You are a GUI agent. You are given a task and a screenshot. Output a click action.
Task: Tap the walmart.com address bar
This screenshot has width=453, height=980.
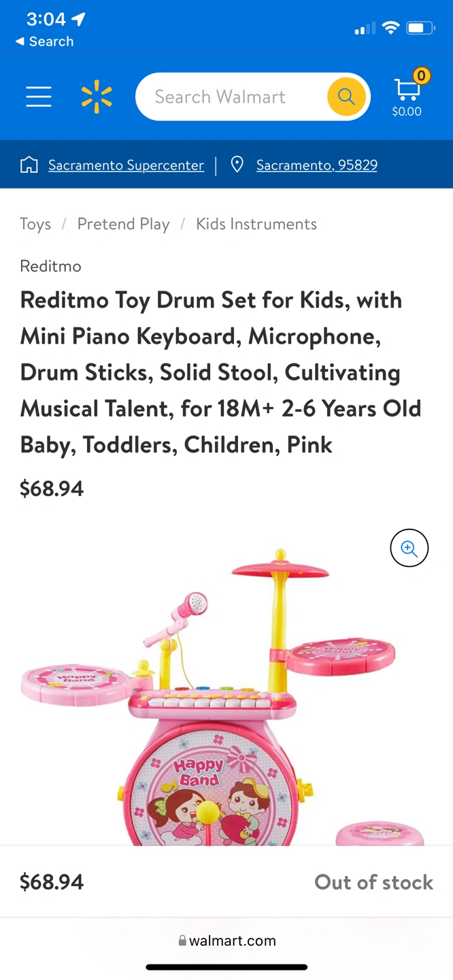point(227,941)
